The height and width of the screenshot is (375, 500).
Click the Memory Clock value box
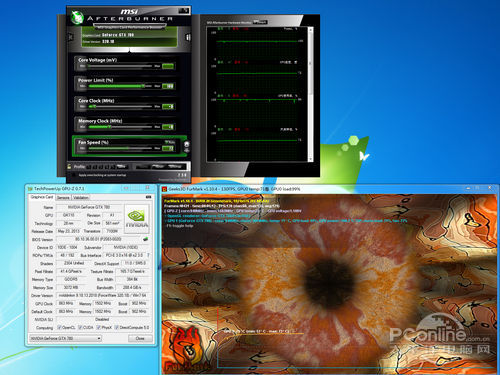click(x=168, y=127)
